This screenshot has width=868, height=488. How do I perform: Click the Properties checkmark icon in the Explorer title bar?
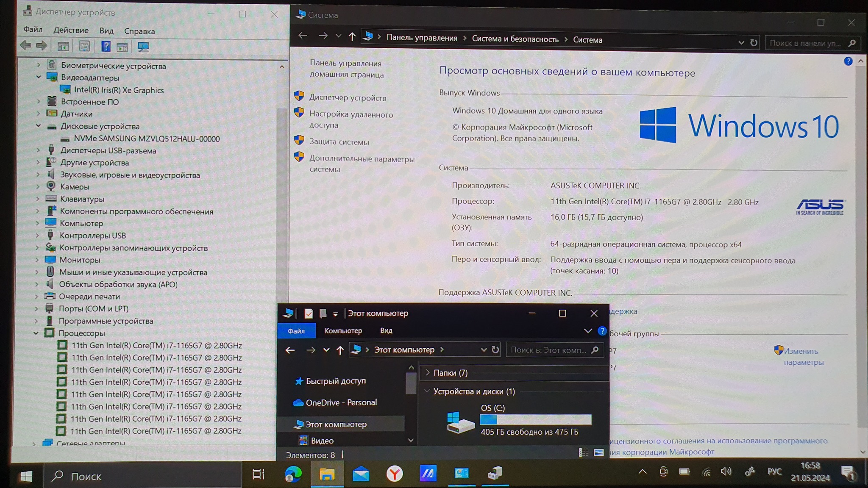point(309,313)
